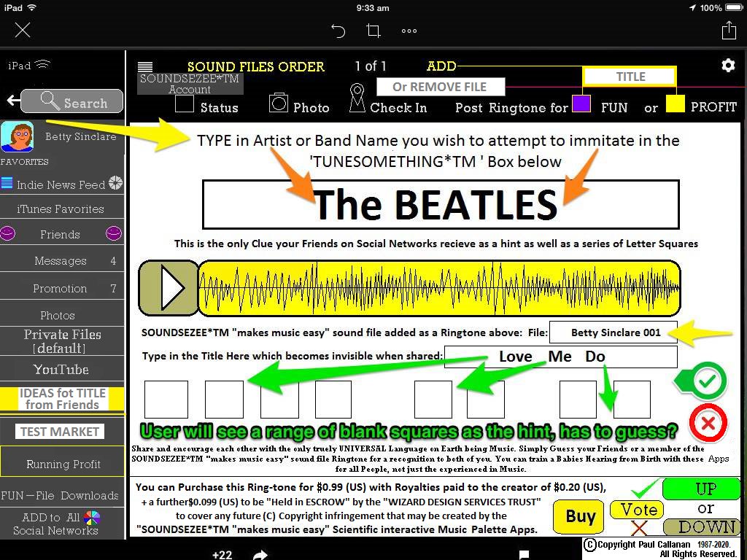747x560 pixels.
Task: Open Promotion item
Action: point(62,288)
